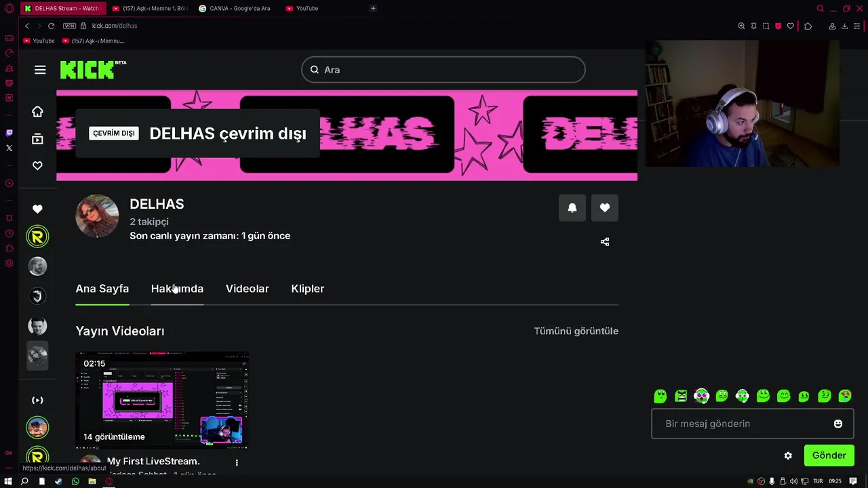Open browser zoom magnifier icon
The image size is (868, 488).
click(x=741, y=26)
